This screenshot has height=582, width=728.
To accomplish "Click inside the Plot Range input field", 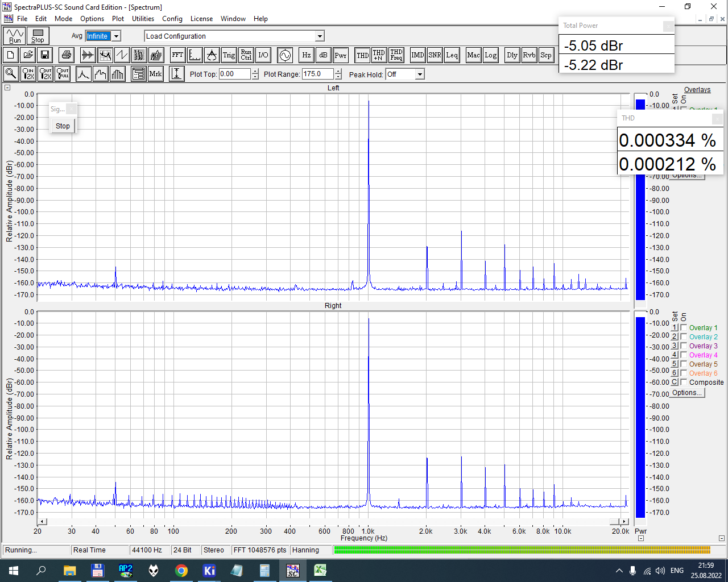I will coord(317,74).
